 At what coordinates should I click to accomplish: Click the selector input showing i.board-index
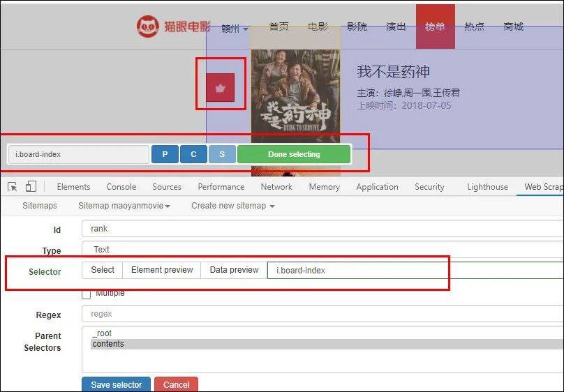pyautogui.click(x=415, y=270)
